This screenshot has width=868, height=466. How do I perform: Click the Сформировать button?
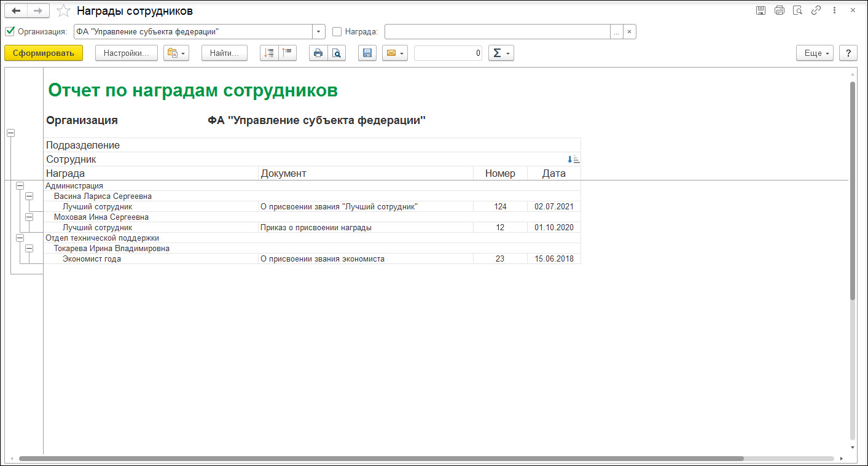[44, 53]
